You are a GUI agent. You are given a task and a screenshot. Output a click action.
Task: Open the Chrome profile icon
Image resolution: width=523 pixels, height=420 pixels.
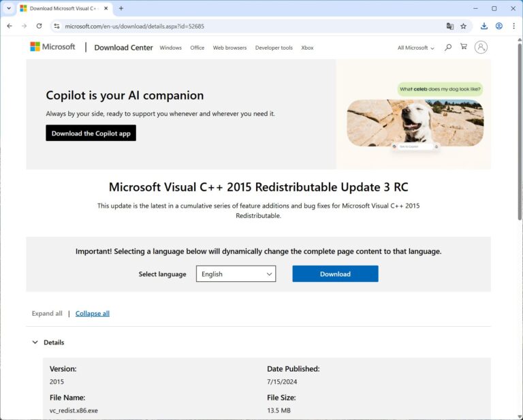tap(499, 26)
